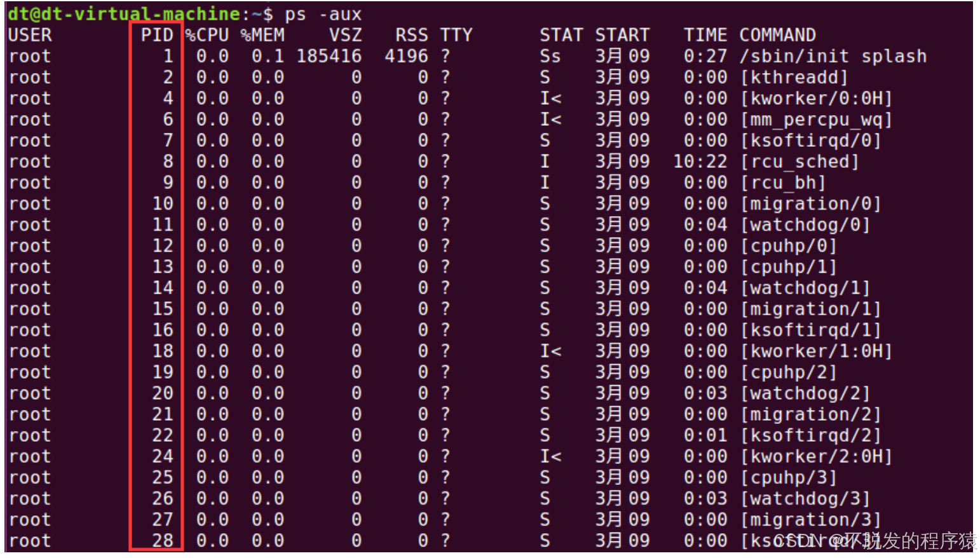Click the RSS column header
This screenshot has height=558, width=980.
coord(412,35)
